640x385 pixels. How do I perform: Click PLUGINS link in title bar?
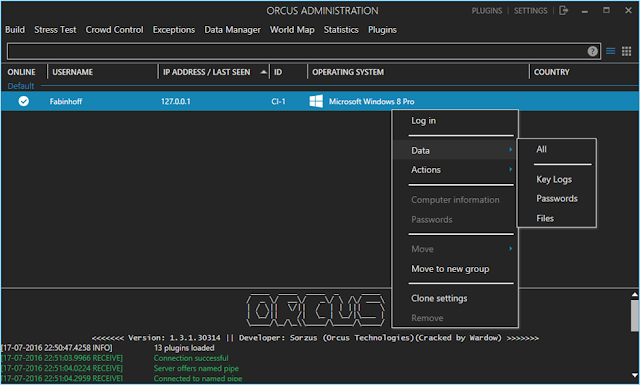487,11
